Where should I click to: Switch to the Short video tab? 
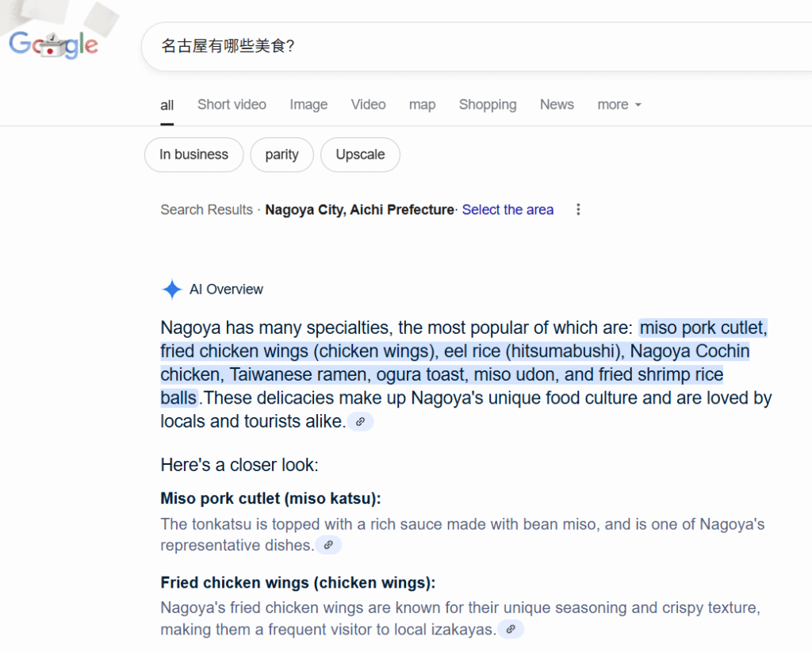[232, 105]
